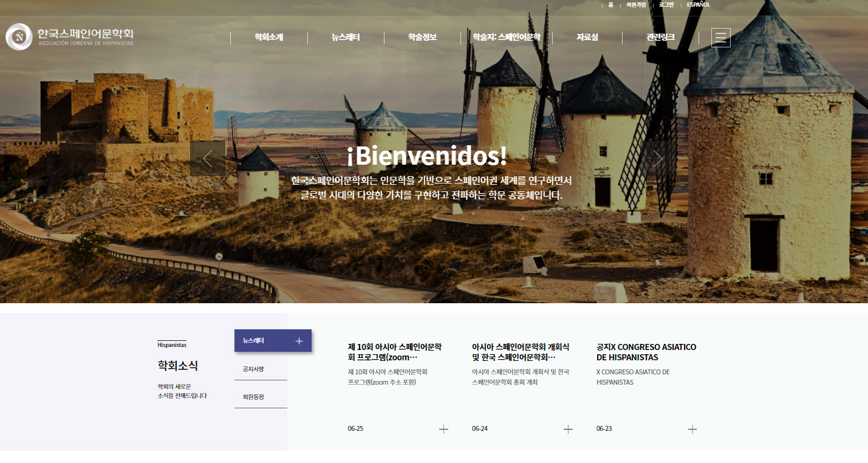Open the 학회소개 navigation menu
The image size is (868, 463).
[x=268, y=38]
